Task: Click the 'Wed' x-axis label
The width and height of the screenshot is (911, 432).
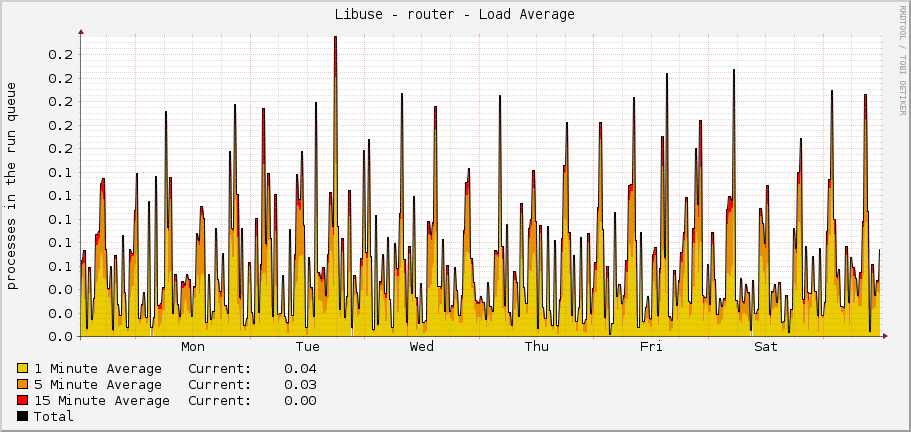Action: [x=422, y=347]
